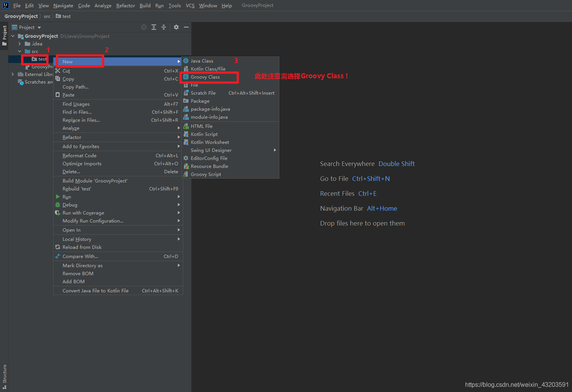Click the Java Class icon in submenu
572x392 pixels.
coord(186,61)
